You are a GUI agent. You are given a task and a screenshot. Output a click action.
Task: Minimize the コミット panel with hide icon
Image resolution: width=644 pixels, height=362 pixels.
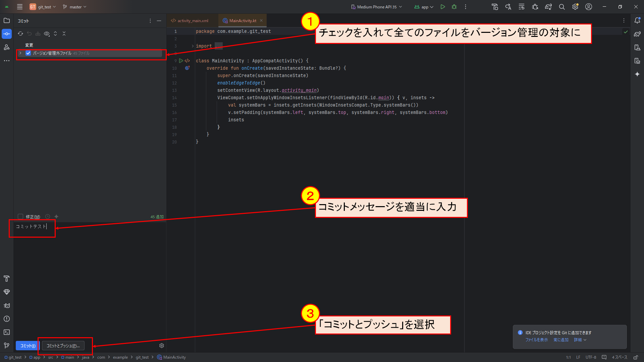coord(159,21)
